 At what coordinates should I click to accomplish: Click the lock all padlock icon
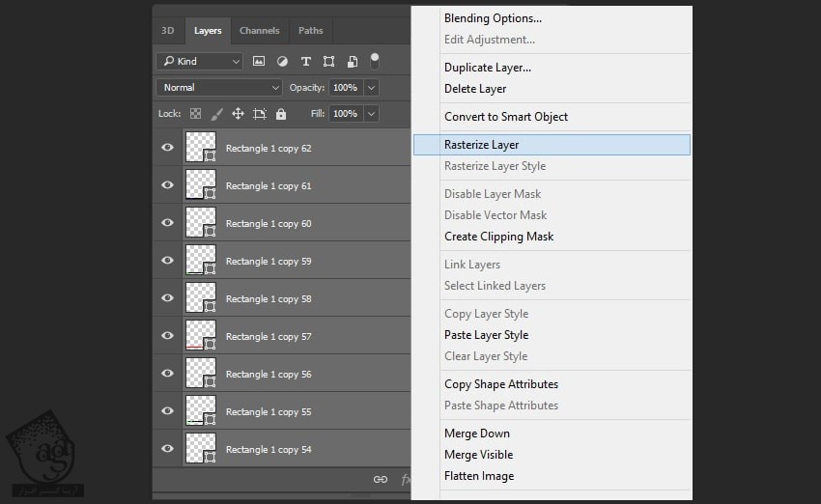pyautogui.click(x=281, y=114)
